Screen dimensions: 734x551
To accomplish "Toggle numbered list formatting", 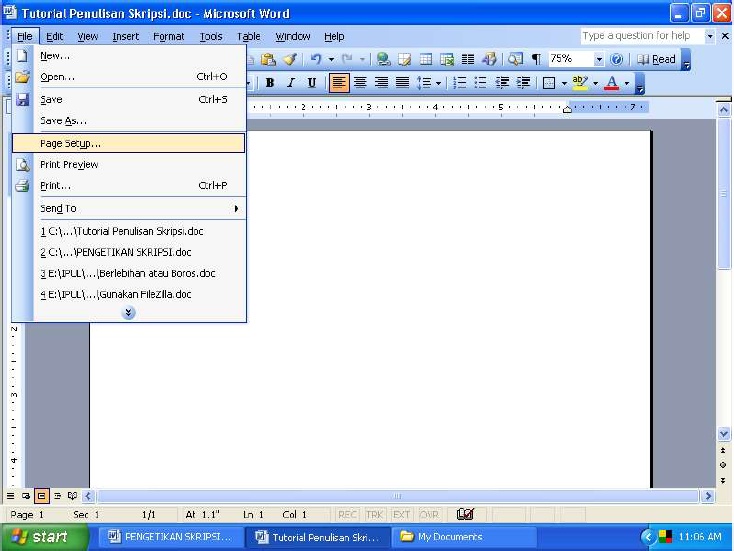I will (460, 83).
